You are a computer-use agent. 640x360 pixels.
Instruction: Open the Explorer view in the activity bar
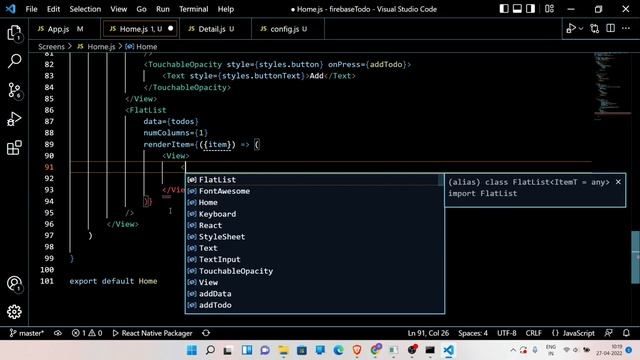tap(14, 33)
